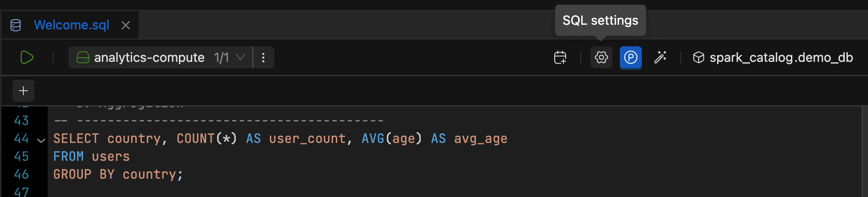Collapse the code fold arrow at line 44
The image size is (868, 197).
click(x=41, y=140)
